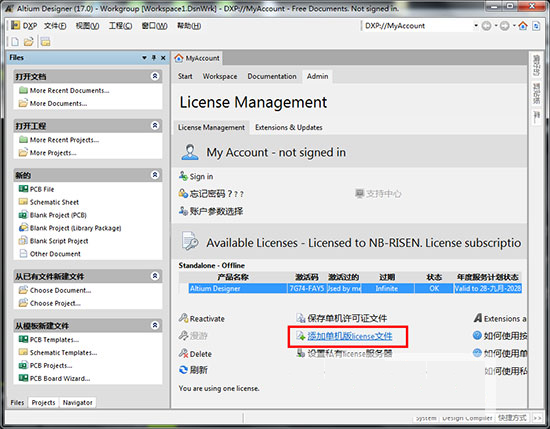Click the PCB Board Wizard... icon
Image resolution: width=550 pixels, height=429 pixels.
click(x=23, y=378)
